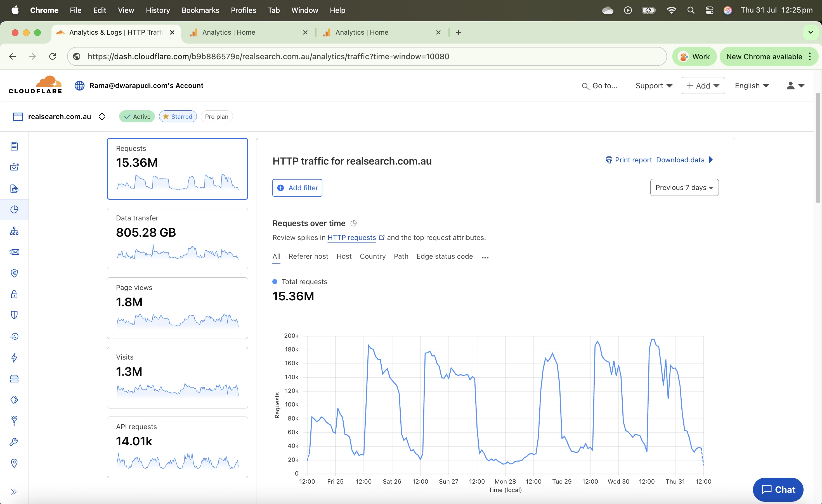The width and height of the screenshot is (822, 504).
Task: Open the zone switcher next to realsearch.com.au
Action: (x=102, y=116)
